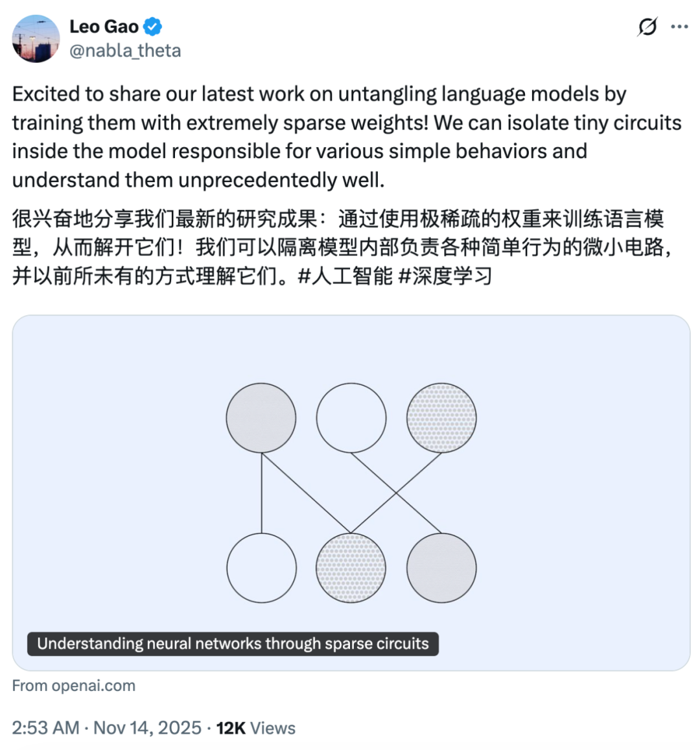Viewport: 700px width, 750px height.
Task: Click Leo Gao's profile avatar
Action: pyautogui.click(x=36, y=39)
